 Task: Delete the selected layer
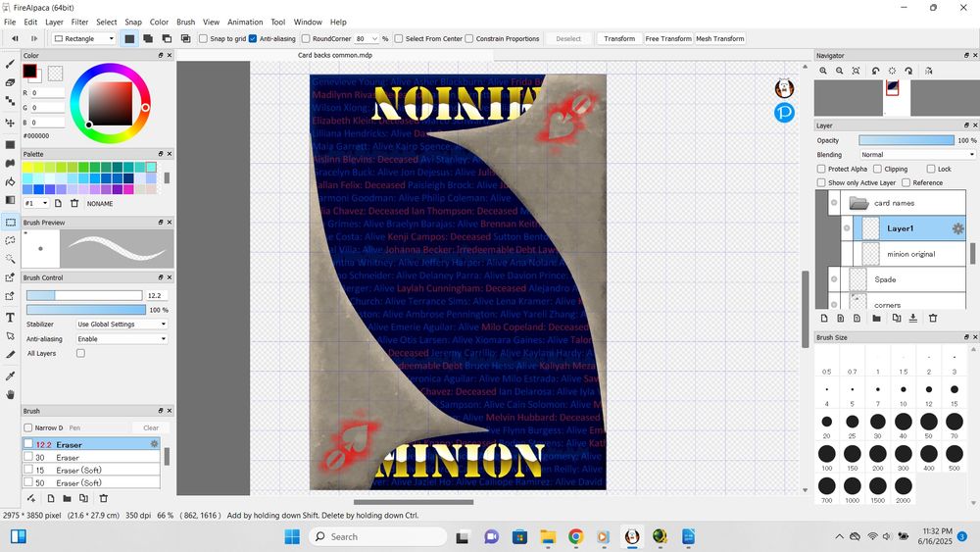[x=933, y=319]
